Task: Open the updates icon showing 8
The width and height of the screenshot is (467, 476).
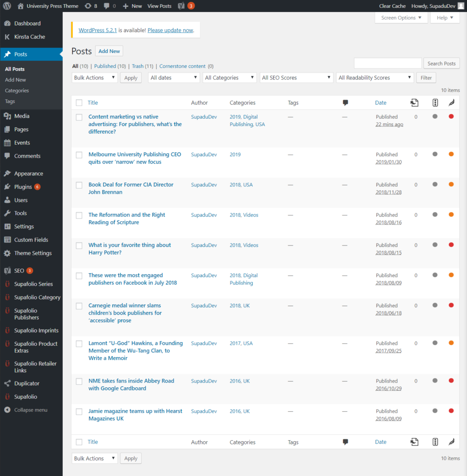Action: tap(91, 6)
